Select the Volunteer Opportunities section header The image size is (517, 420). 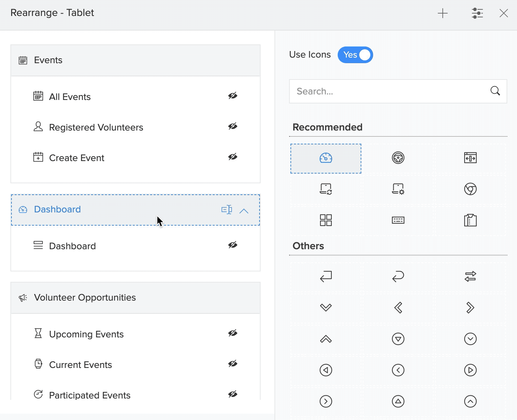[x=136, y=298]
